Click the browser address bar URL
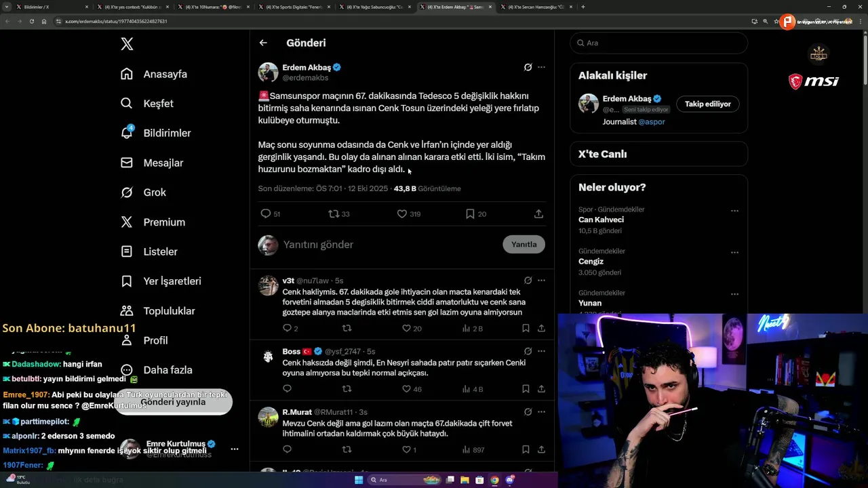This screenshot has width=868, height=488. point(116,21)
